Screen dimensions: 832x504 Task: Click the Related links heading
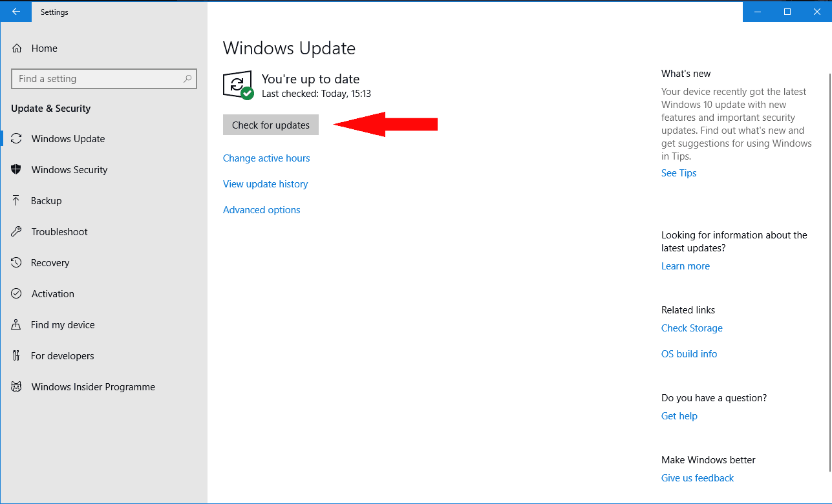(688, 310)
